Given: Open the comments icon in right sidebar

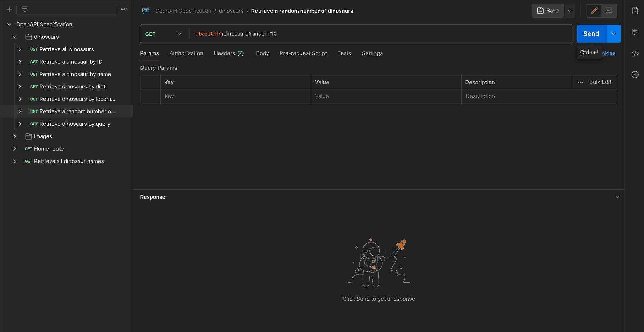Looking at the screenshot, I should [635, 32].
